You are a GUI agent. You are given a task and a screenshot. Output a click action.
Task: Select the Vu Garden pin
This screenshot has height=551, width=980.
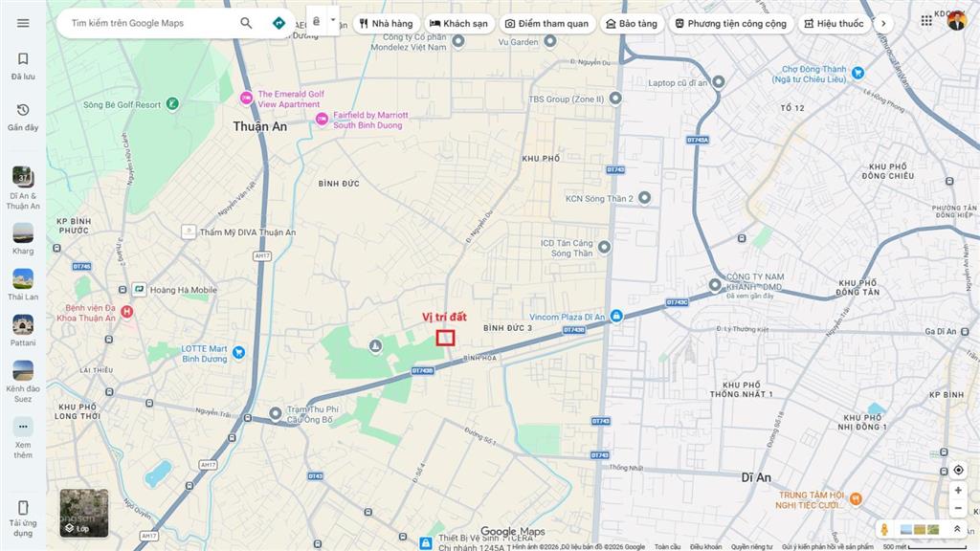(550, 41)
